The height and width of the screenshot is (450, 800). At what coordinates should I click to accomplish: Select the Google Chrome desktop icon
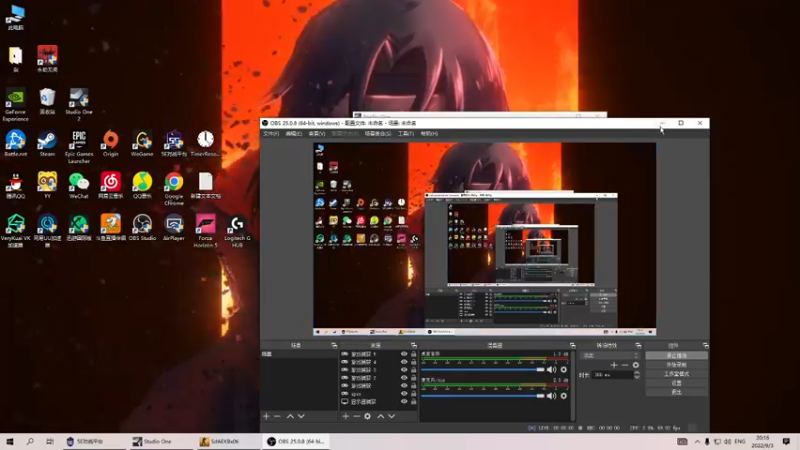(x=173, y=189)
